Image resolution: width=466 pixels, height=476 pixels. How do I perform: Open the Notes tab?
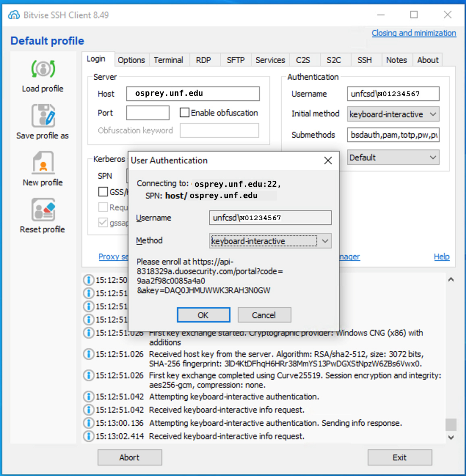[396, 60]
